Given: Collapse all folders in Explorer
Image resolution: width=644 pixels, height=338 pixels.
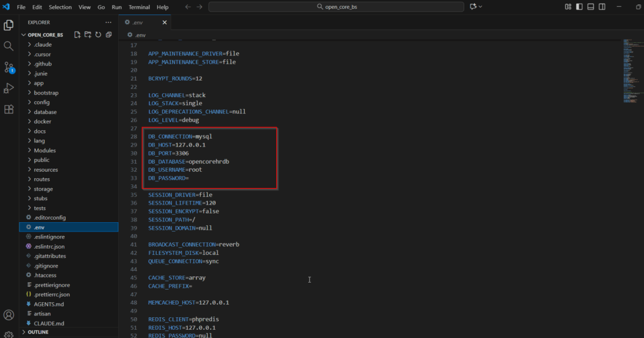Looking at the screenshot, I should coord(109,35).
